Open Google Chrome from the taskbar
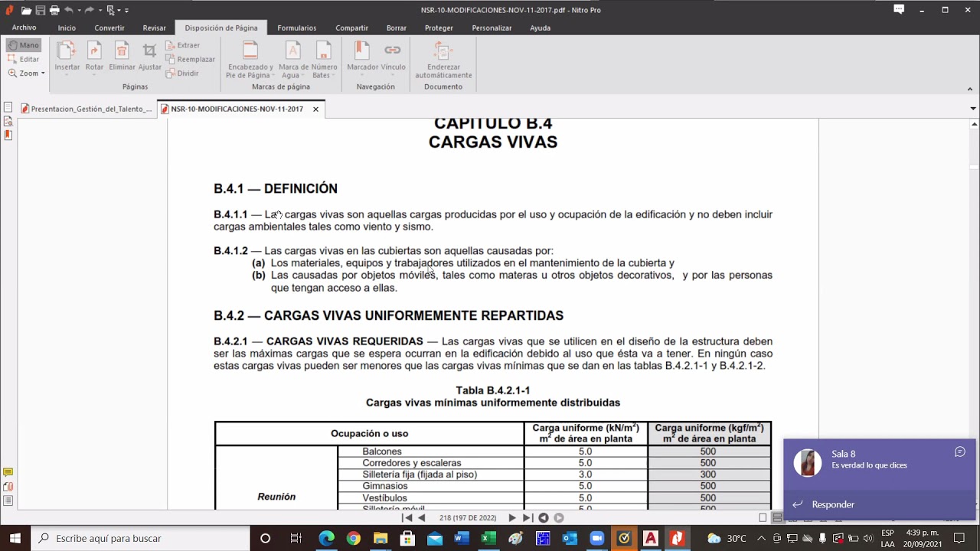This screenshot has width=980, height=551. click(353, 538)
